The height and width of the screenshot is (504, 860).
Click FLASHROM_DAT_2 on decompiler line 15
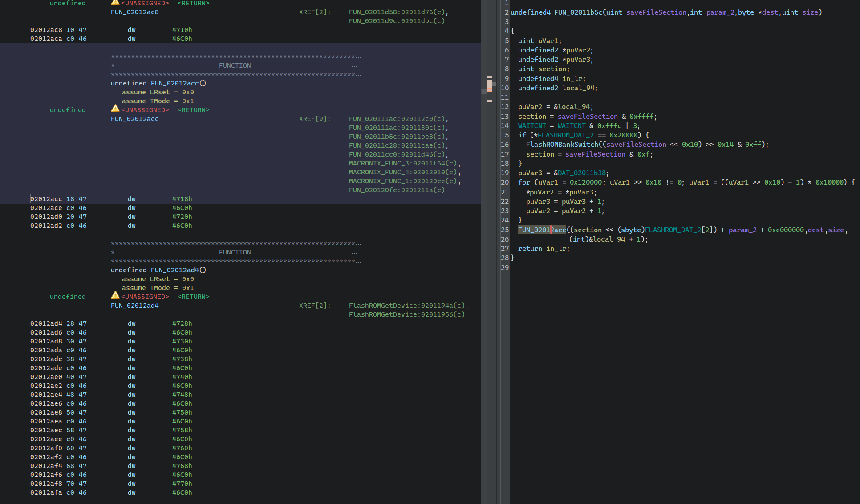pos(566,135)
